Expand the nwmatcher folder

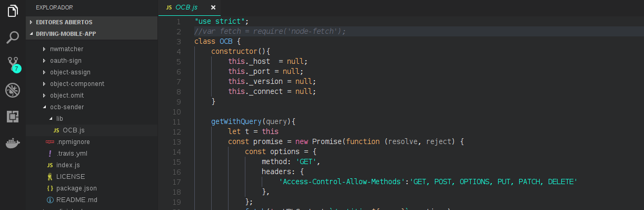[44, 49]
